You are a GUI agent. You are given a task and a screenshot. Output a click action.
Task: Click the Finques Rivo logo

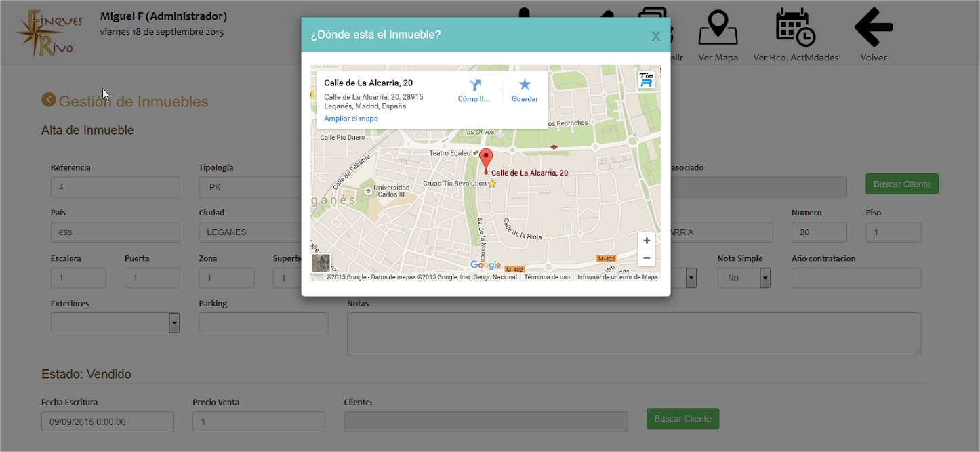pyautogui.click(x=49, y=32)
